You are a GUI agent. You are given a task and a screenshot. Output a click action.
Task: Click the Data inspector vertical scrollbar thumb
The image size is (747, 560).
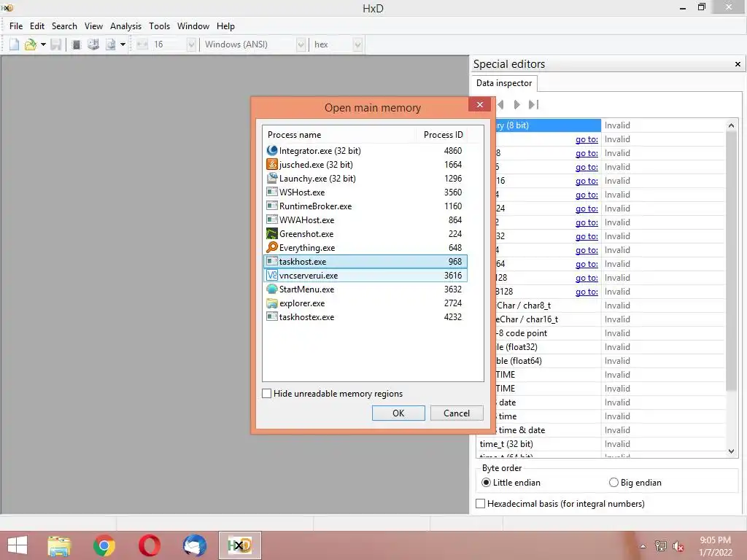pos(731,262)
